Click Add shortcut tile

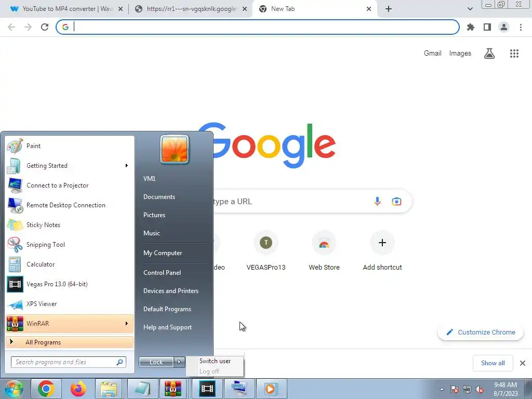(x=382, y=251)
